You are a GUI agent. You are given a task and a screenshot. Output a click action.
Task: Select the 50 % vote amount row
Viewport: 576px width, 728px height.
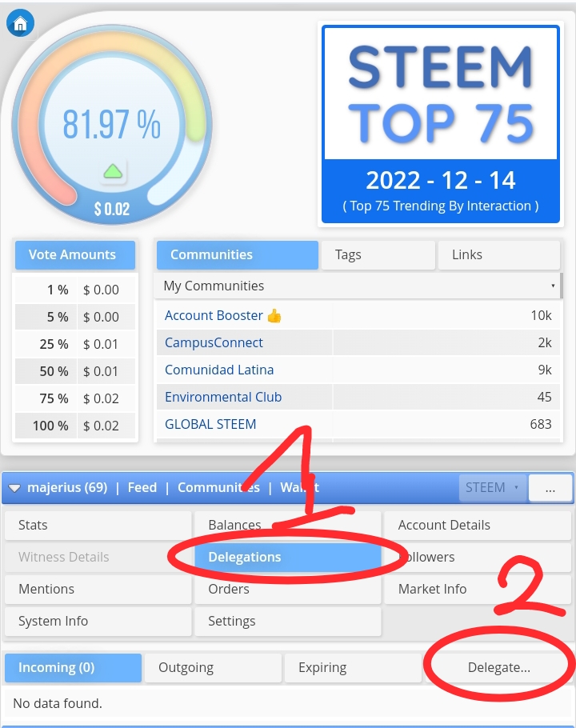(75, 371)
